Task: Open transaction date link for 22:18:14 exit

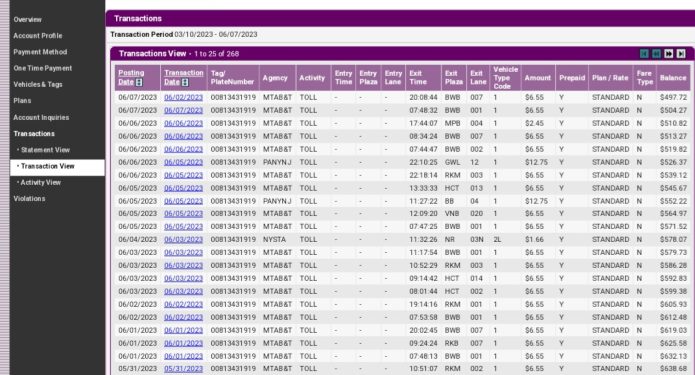Action: (x=184, y=175)
